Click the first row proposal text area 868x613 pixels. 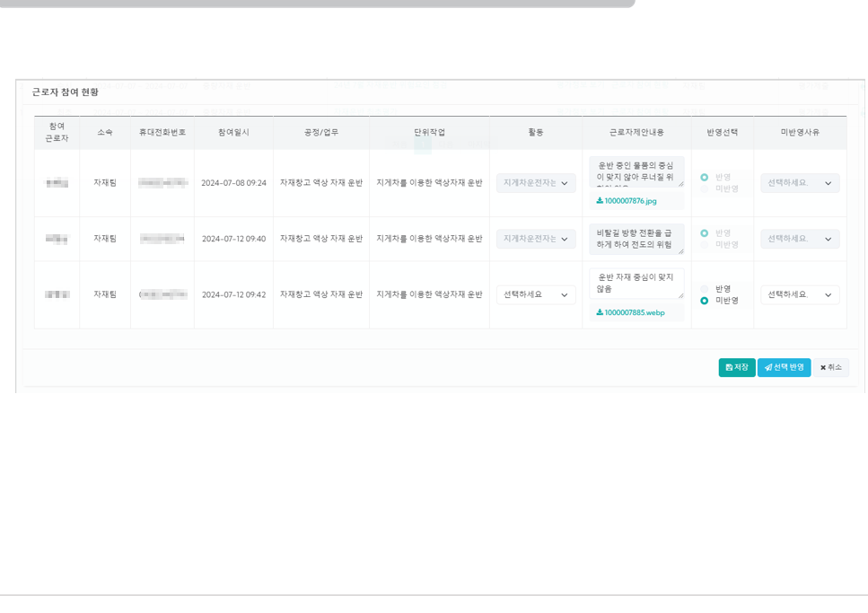[x=636, y=171]
